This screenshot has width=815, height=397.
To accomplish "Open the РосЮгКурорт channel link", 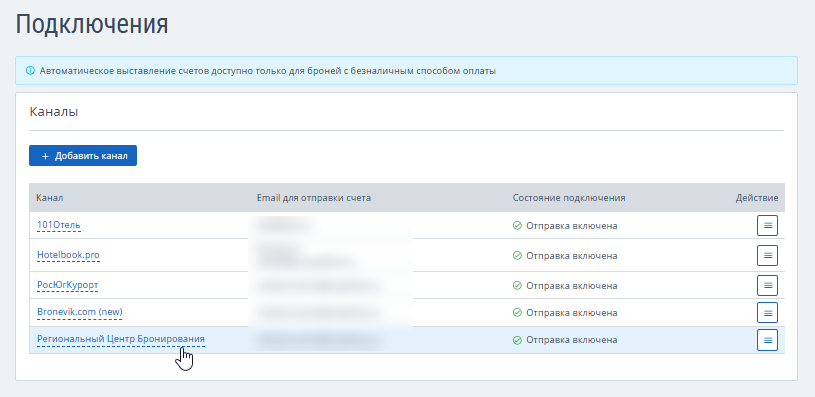I will pos(68,285).
